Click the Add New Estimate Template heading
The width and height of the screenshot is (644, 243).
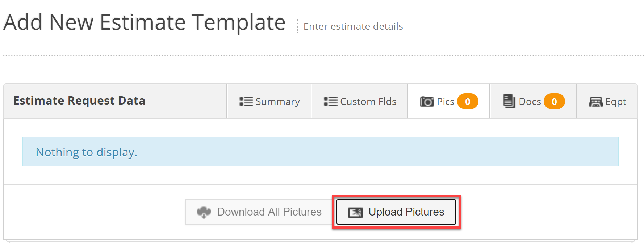pos(145,22)
